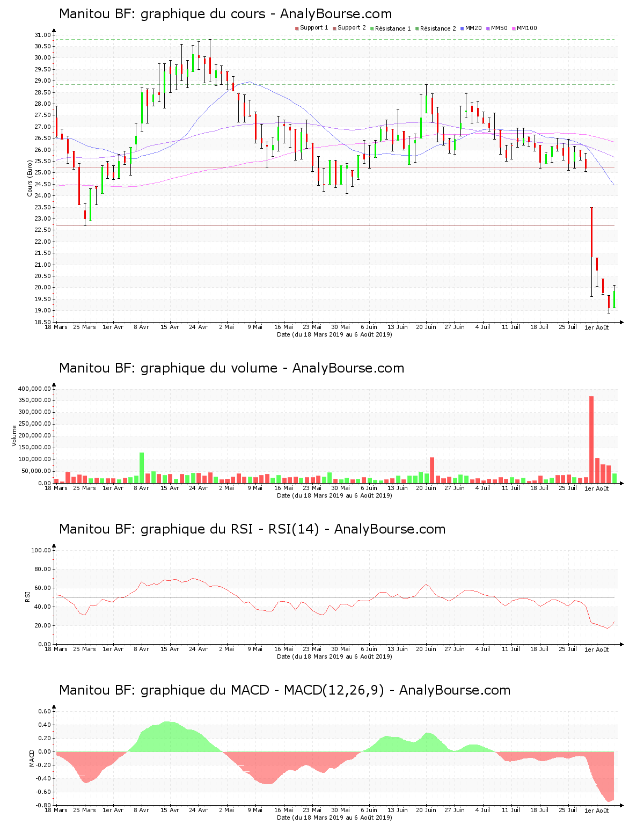Click the Support 1 legend color square
This screenshot has height=832, width=644.
pyautogui.click(x=297, y=28)
